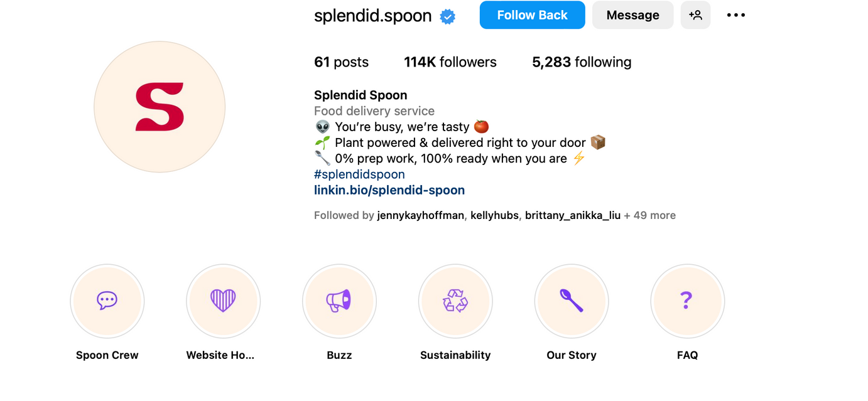Open the Sustainability recycle highlight
Image resolution: width=868 pixels, height=401 pixels.
(x=455, y=301)
